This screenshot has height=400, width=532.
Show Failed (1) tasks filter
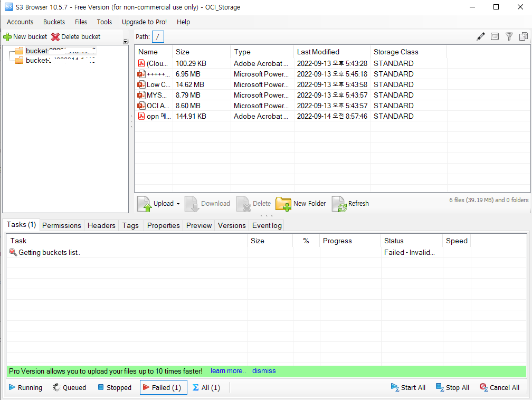click(x=163, y=387)
